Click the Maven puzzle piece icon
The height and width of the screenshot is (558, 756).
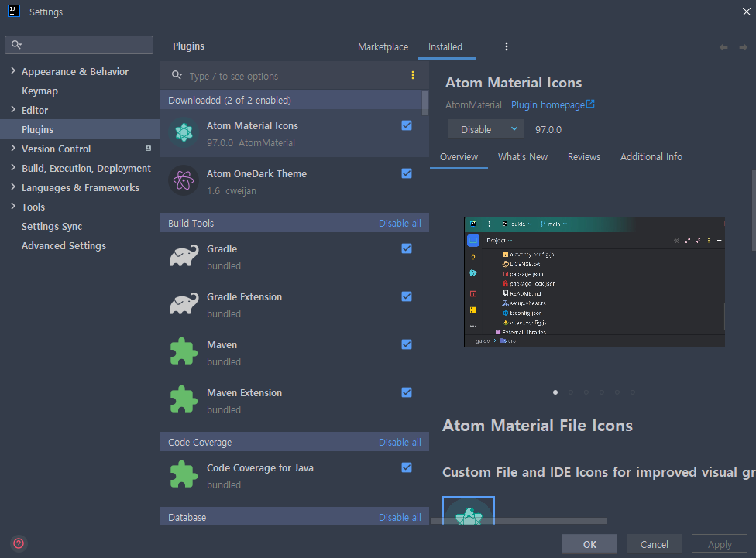[184, 351]
